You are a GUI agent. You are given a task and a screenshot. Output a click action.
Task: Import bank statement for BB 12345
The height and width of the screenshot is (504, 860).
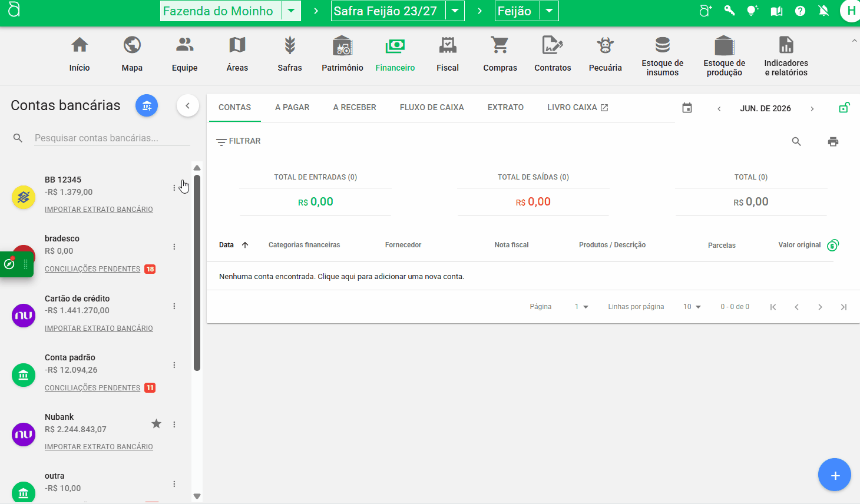tap(99, 210)
